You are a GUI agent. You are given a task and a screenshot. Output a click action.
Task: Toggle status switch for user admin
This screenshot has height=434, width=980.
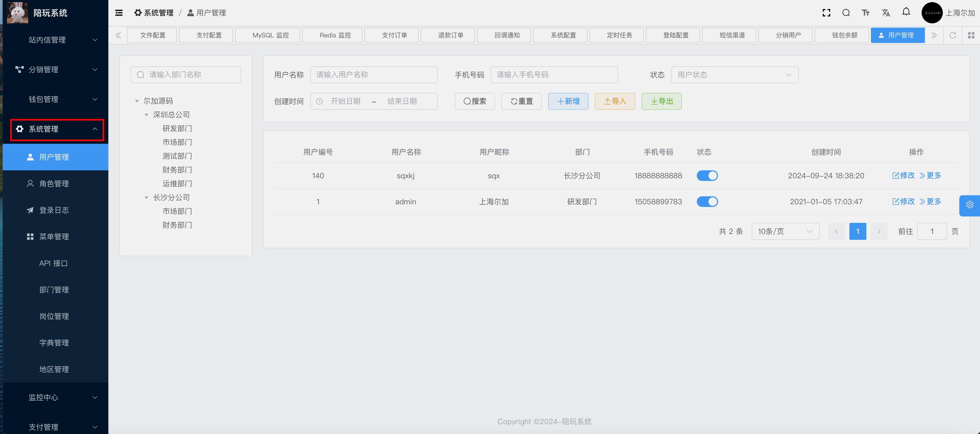tap(707, 202)
